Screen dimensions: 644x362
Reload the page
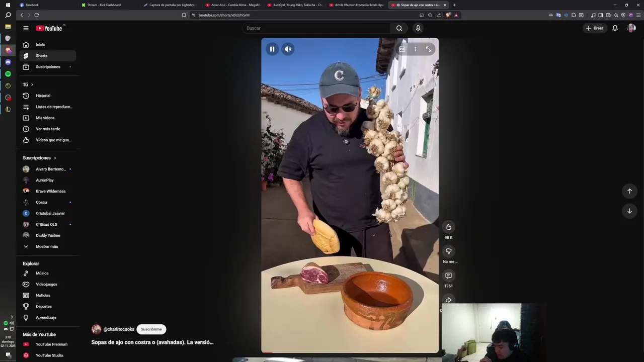point(36,15)
